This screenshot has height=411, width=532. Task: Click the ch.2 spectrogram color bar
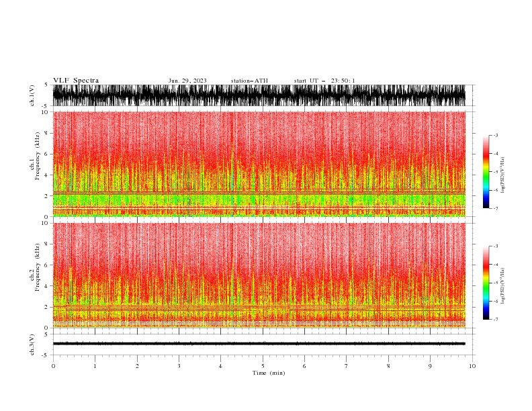(x=486, y=283)
